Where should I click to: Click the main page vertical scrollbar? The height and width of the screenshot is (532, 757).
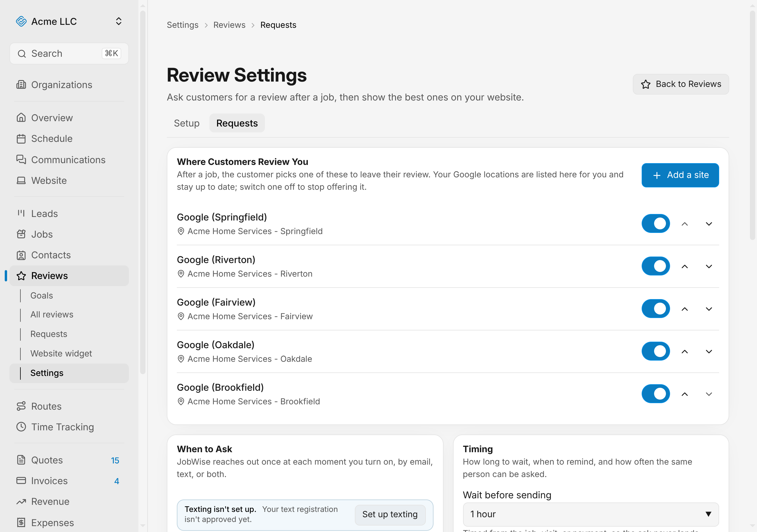752,125
